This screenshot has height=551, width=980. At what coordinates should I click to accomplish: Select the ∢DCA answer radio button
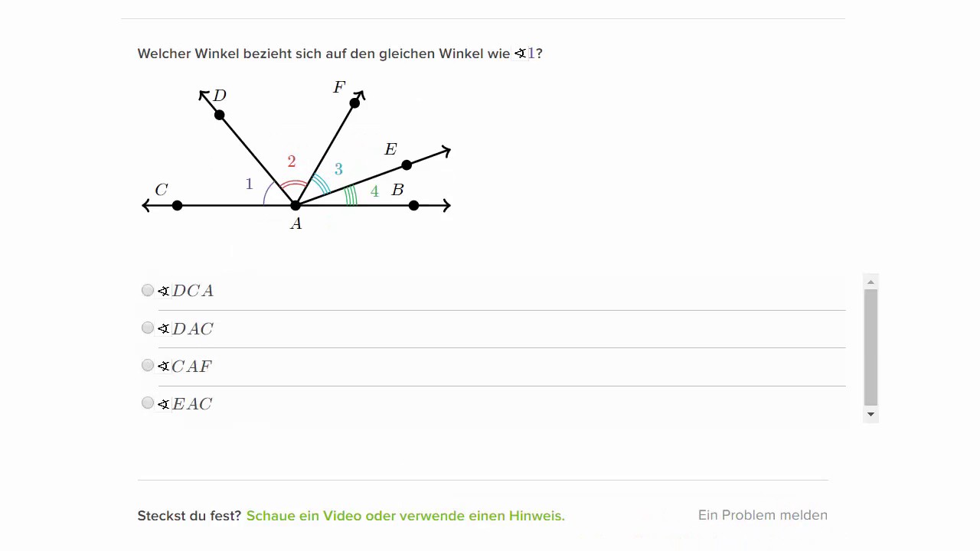click(x=148, y=290)
